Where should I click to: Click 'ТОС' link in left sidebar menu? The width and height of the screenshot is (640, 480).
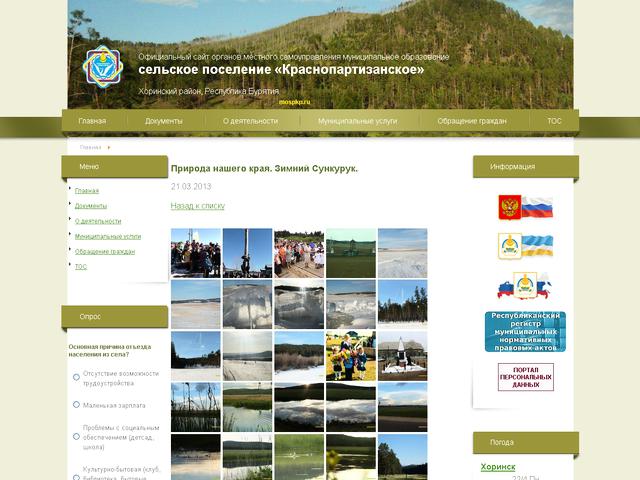81,267
